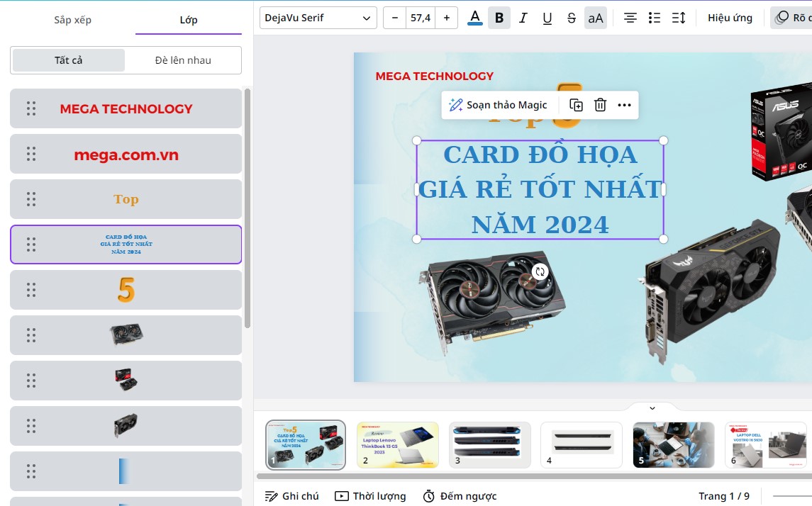The image size is (812, 506).
Task: Toggle Underline formatting
Action: [x=547, y=18]
